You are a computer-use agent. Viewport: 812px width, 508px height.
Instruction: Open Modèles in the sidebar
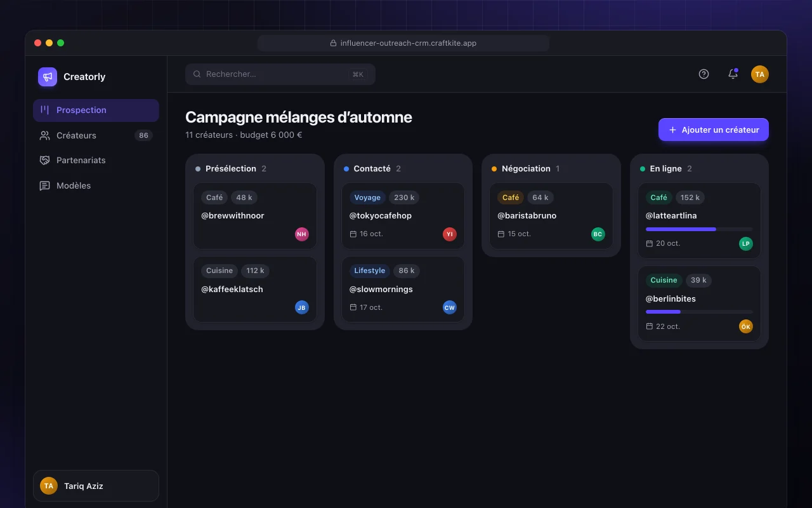pyautogui.click(x=96, y=186)
